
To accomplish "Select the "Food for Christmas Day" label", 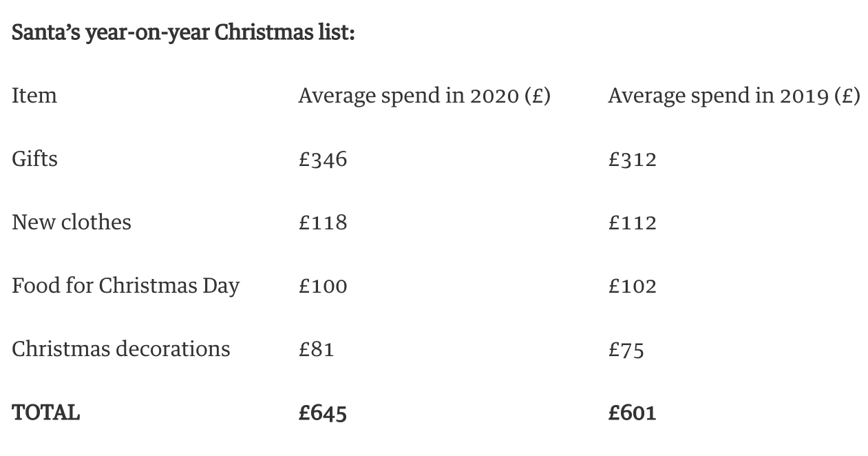I will tap(125, 286).
